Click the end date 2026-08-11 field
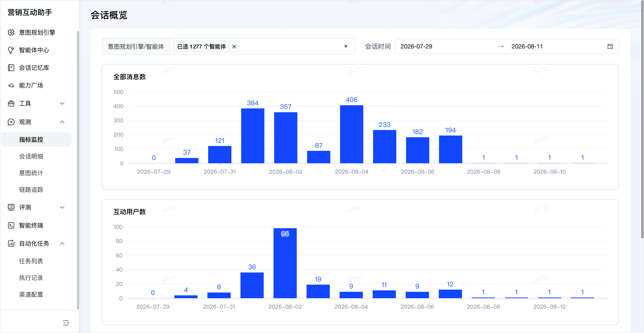Screen dimensions: 644x333 click(x=527, y=46)
